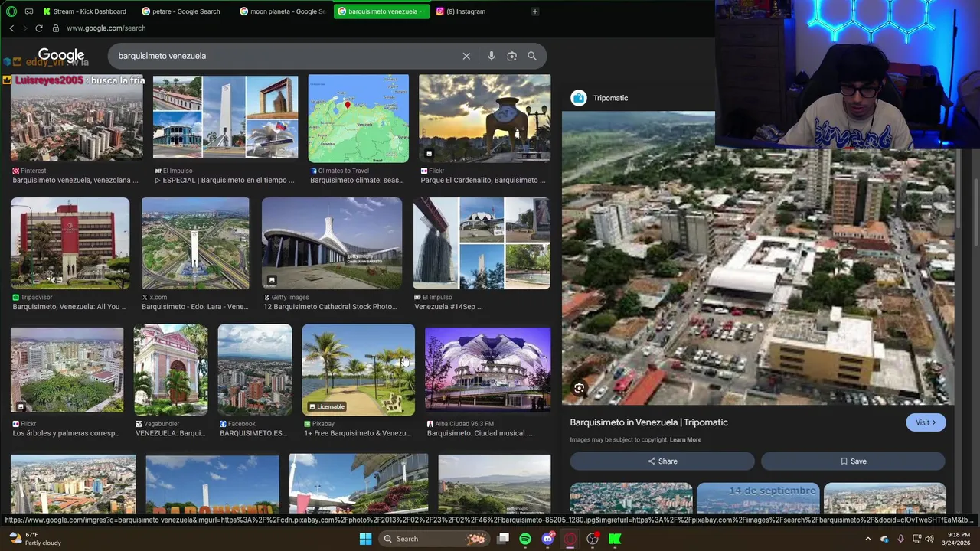Open the x.com Barquisimeto Edo. Lara thumbnail

coord(195,243)
